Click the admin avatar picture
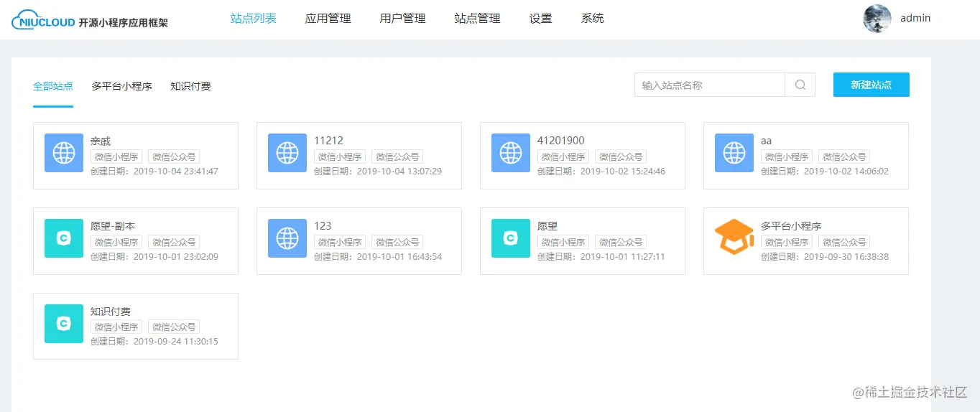 [x=877, y=19]
